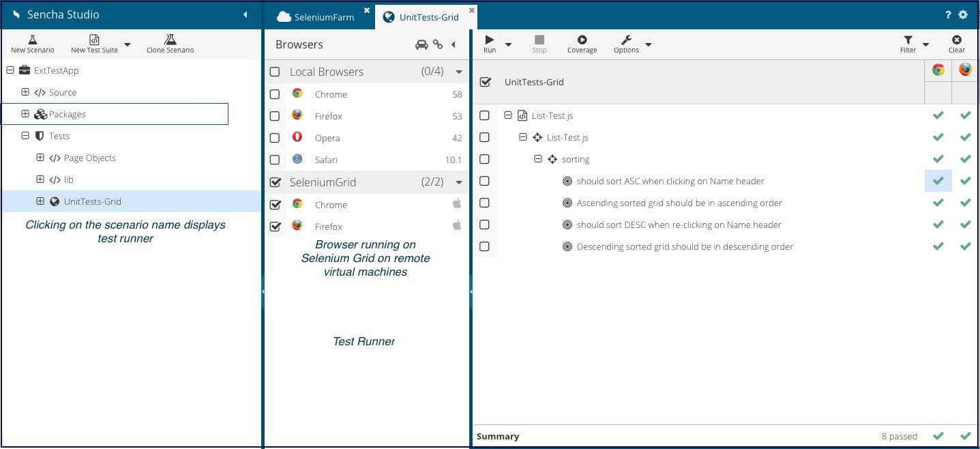Collapse the SeleniumGrid group arrow
This screenshot has height=449, width=980.
[x=459, y=182]
